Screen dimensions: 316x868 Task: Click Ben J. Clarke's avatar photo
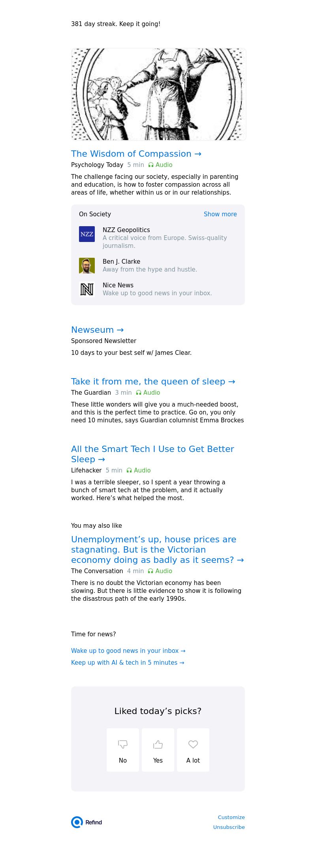87,266
